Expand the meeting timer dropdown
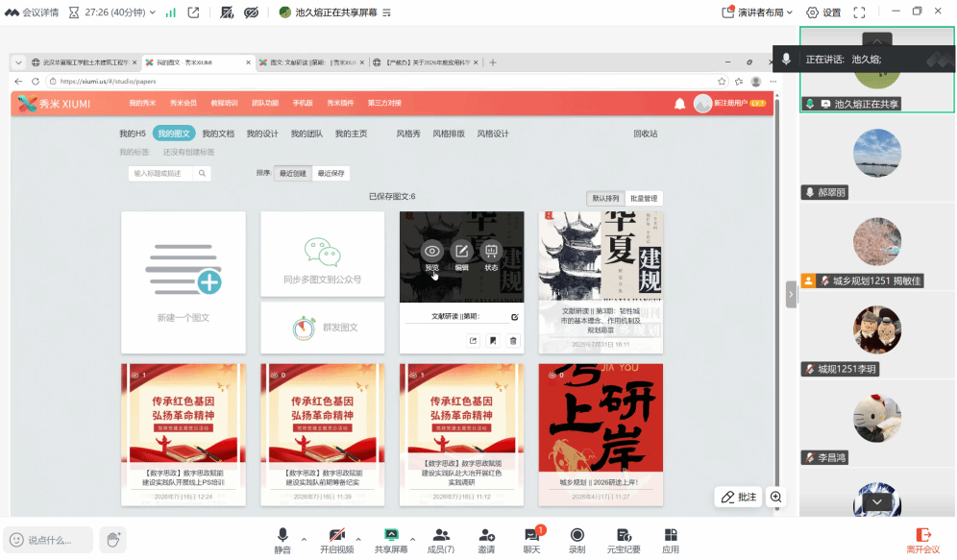957x560 pixels. pyautogui.click(x=153, y=12)
